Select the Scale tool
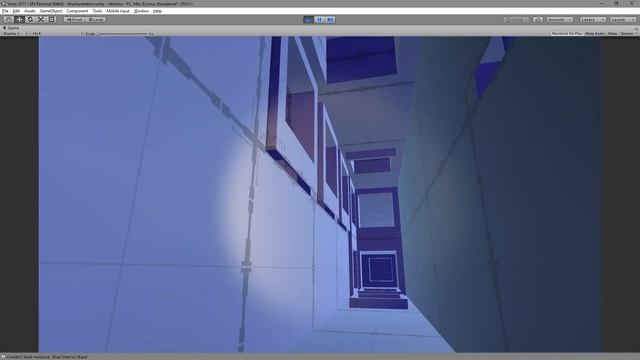This screenshot has height=360, width=640. [x=41, y=20]
